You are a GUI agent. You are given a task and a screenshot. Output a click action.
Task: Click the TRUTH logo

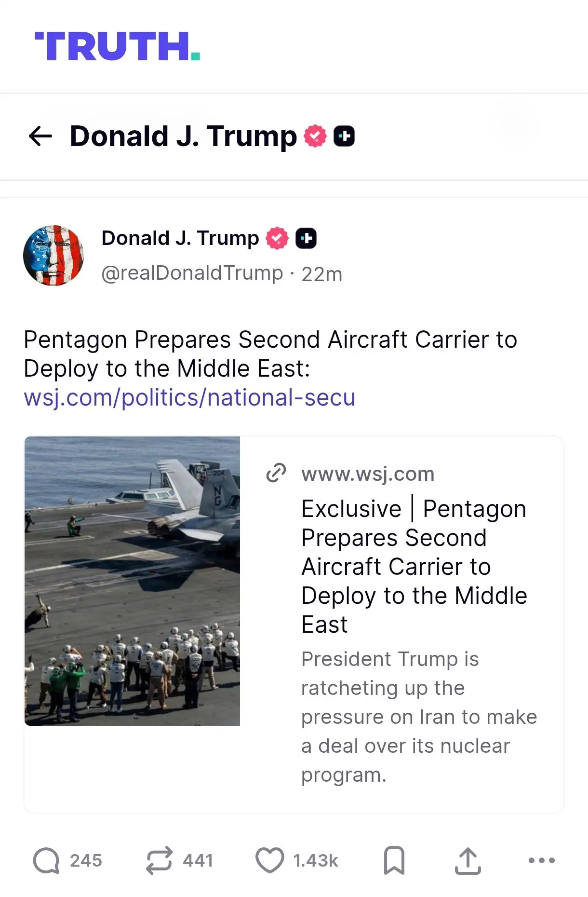(x=117, y=47)
